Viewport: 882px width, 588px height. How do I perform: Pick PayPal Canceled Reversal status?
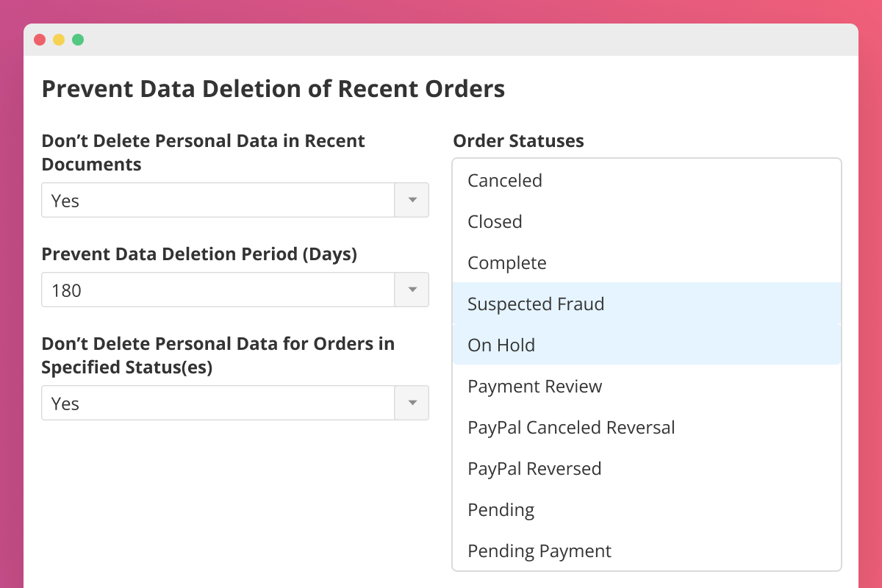pyautogui.click(x=571, y=428)
